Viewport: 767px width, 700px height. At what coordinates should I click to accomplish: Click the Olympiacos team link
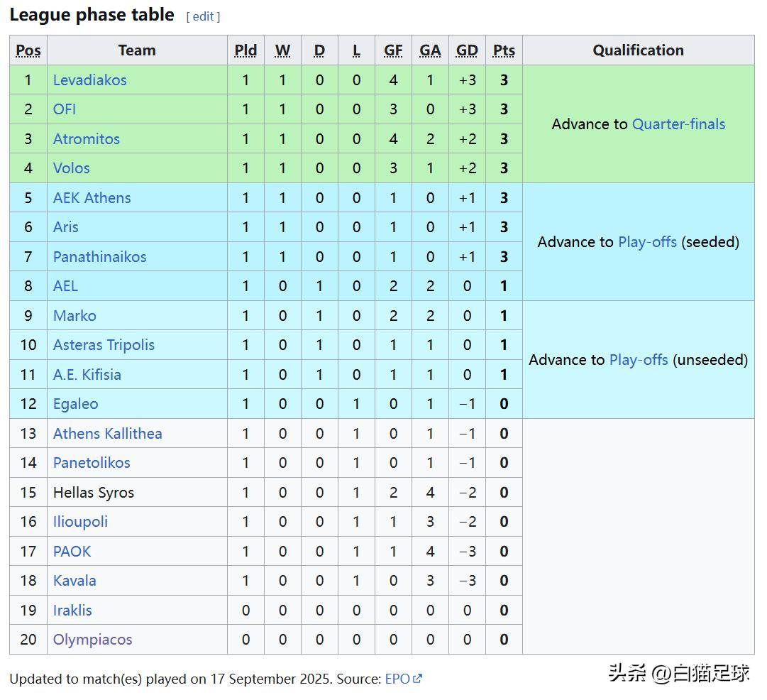(x=92, y=640)
